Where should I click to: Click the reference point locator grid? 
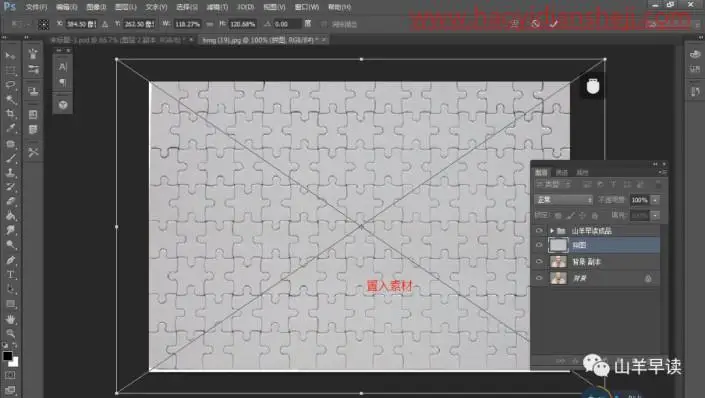pyautogui.click(x=43, y=24)
